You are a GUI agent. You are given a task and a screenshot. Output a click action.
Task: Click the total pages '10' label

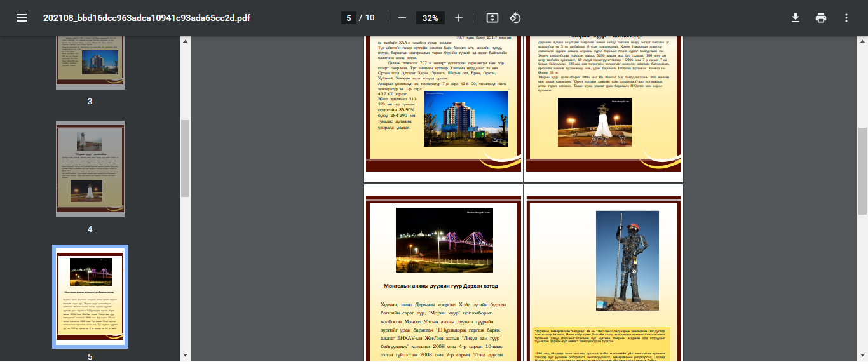369,18
